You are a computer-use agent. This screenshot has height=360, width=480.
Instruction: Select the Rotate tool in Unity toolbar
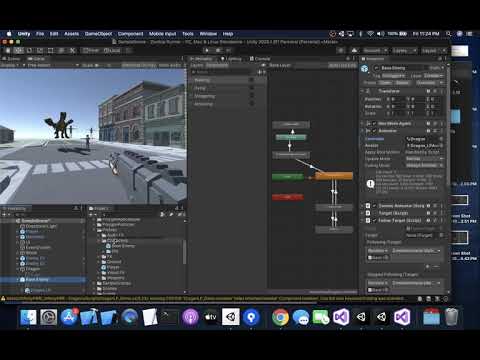[29, 50]
